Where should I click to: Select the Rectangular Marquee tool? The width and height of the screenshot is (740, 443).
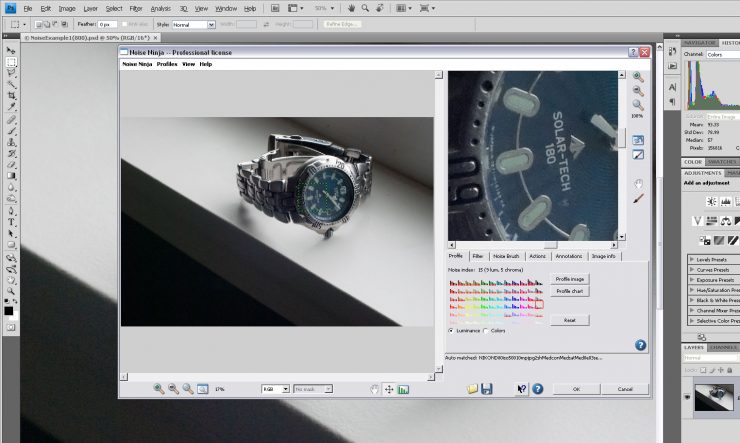(11, 62)
